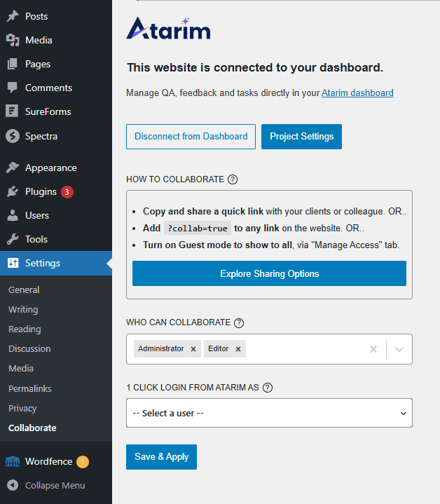440x504 pixels.
Task: Click the Wordfence shield icon
Action: (13, 461)
